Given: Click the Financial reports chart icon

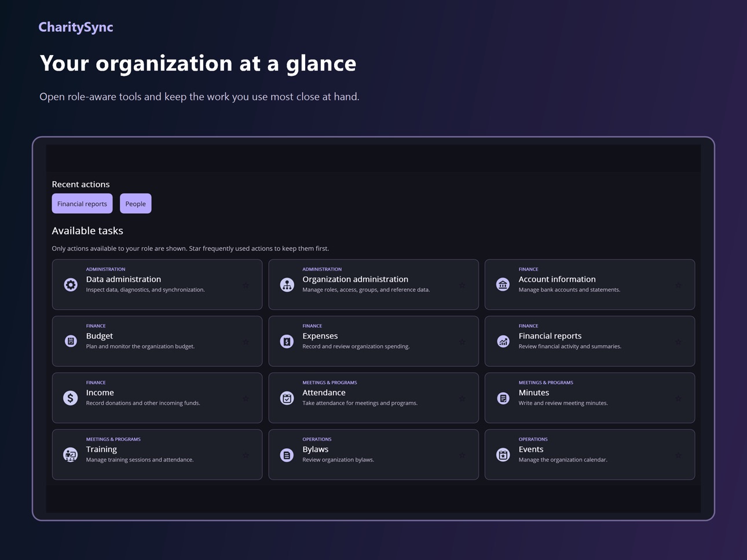Looking at the screenshot, I should pos(503,341).
